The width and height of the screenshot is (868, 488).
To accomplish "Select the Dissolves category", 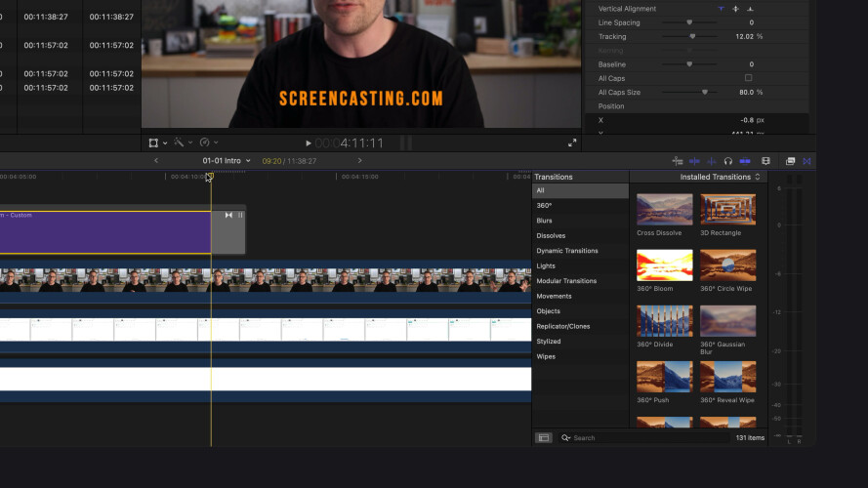I will coord(580,235).
